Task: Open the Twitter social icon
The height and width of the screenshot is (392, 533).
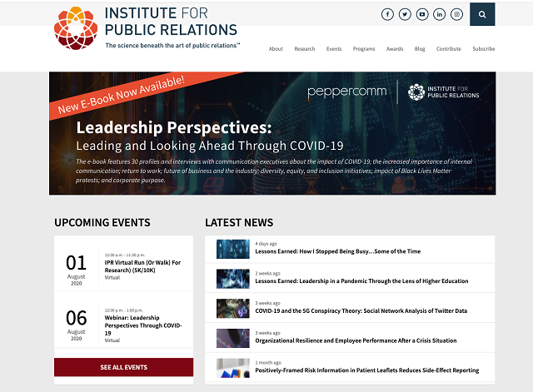Action: (x=405, y=14)
